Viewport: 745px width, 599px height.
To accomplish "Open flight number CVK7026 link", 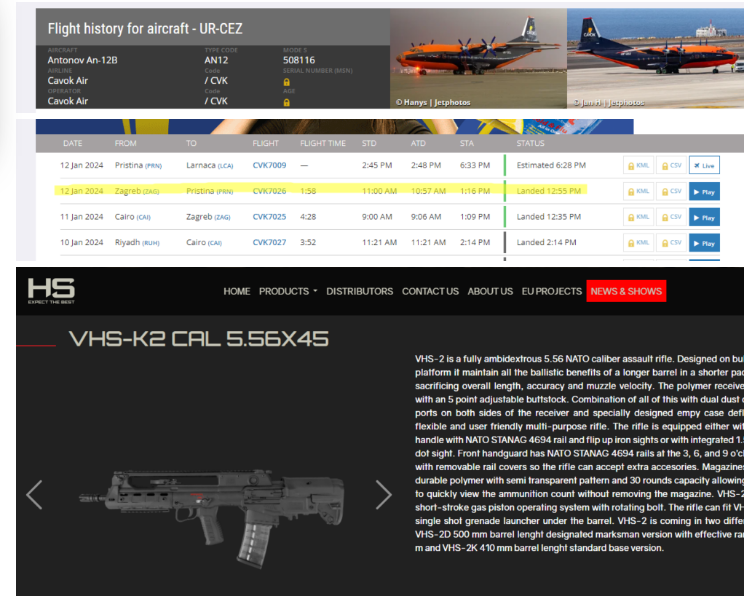I will [269, 191].
